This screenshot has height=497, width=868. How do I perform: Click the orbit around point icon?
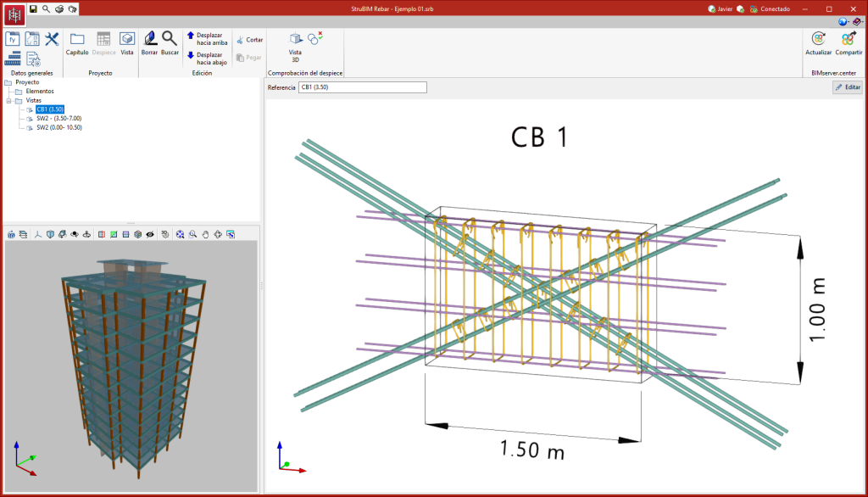[x=75, y=234]
